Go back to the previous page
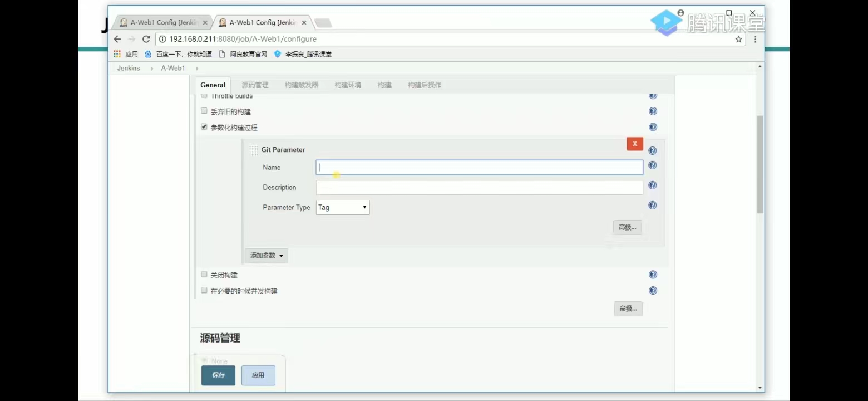 (117, 39)
